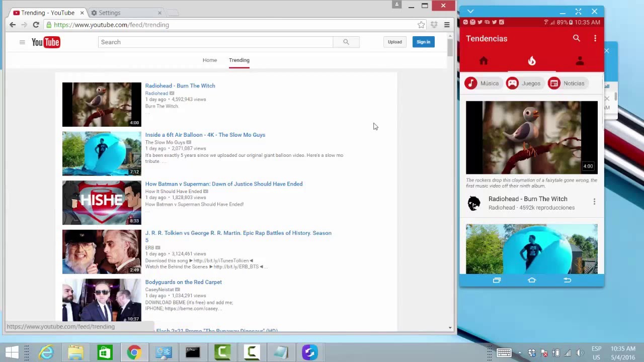Screen dimensions: 644x362
Task: Toggle fullscreen on the phone mirror window
Action: (578, 12)
